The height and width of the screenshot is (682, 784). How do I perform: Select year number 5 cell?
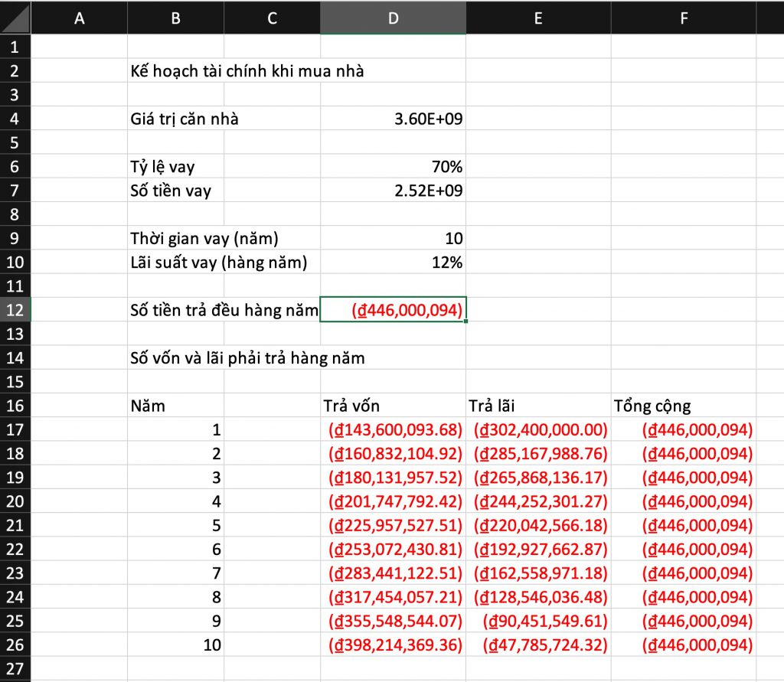pyautogui.click(x=175, y=525)
